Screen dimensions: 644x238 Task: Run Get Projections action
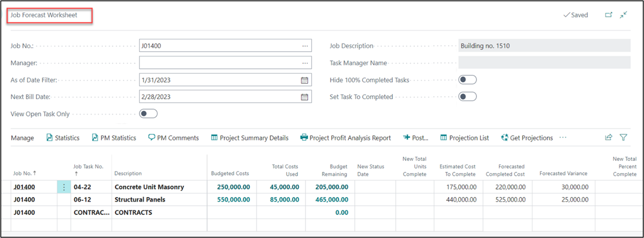pyautogui.click(x=527, y=138)
